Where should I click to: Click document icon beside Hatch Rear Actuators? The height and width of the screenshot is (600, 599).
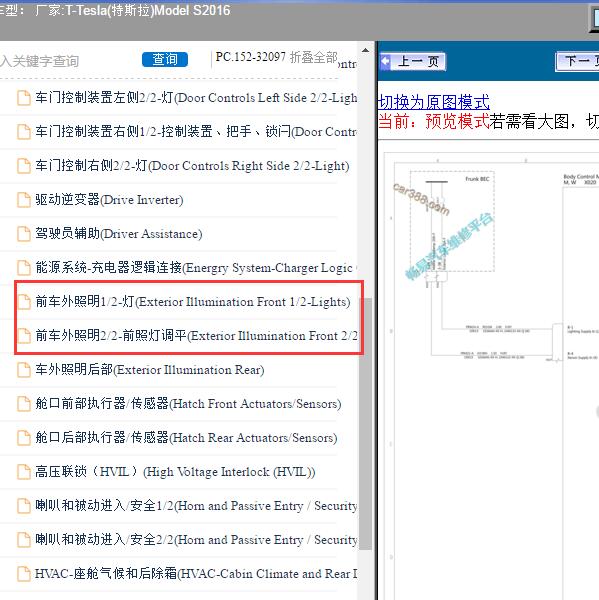[24, 438]
